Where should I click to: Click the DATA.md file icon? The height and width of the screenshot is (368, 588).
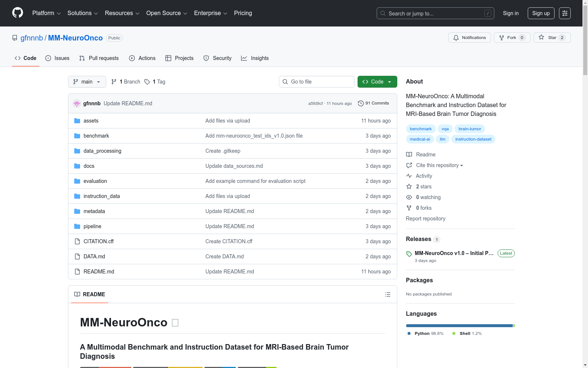tap(77, 256)
